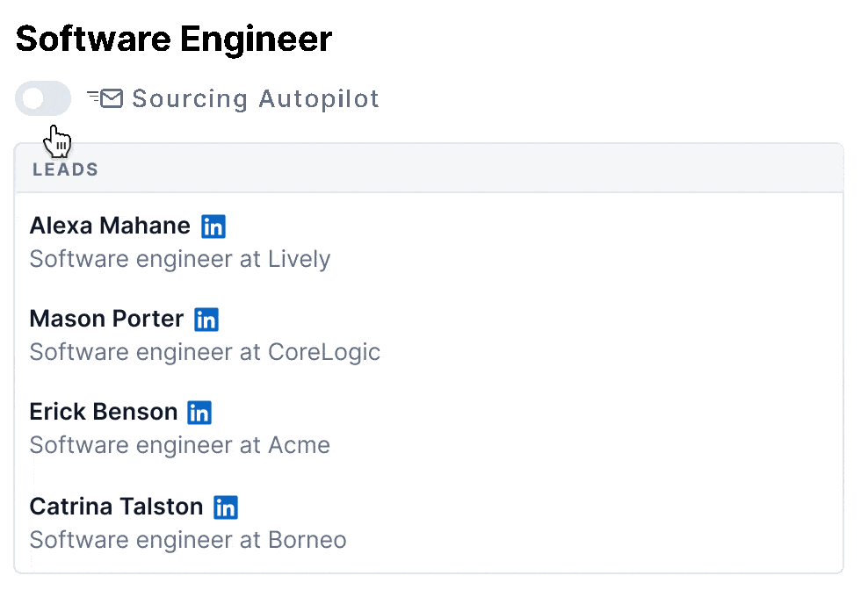Click the white knob on the Autopilot switch

click(33, 98)
